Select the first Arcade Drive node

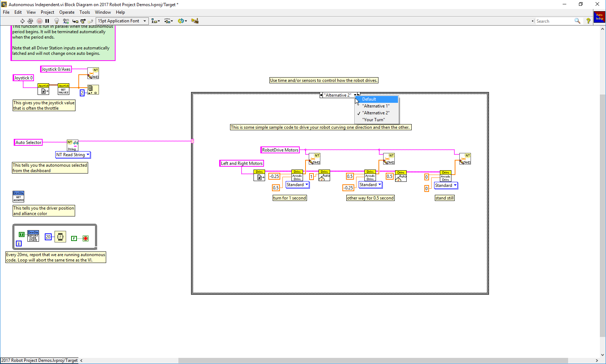pyautogui.click(x=297, y=175)
